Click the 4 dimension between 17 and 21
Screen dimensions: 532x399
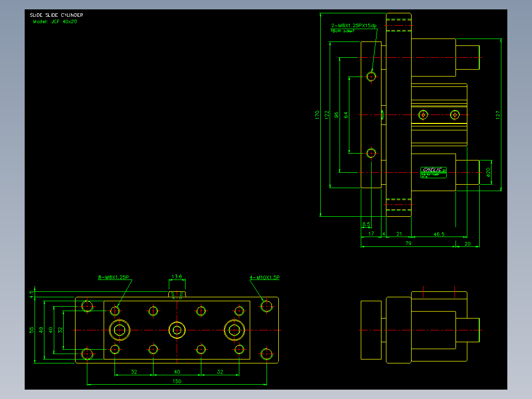point(384,234)
